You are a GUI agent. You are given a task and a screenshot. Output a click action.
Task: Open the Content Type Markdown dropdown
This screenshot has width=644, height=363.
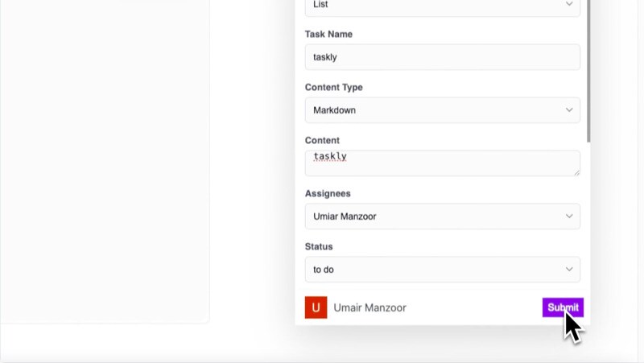[442, 110]
